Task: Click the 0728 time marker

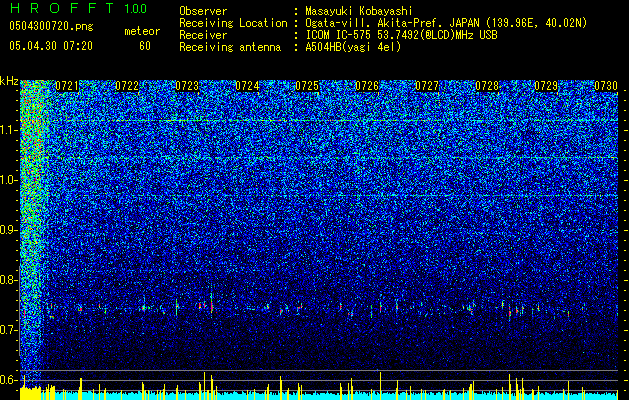Action: (487, 86)
